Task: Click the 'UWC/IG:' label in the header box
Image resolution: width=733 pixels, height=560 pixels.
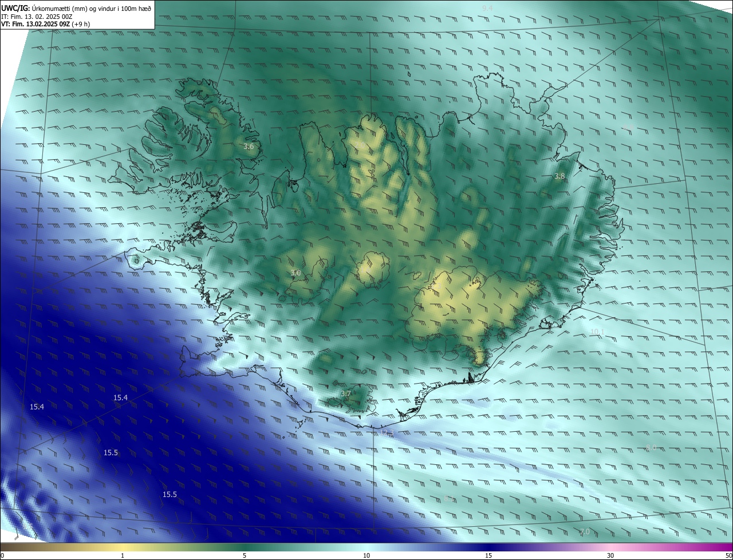Action: [x=15, y=8]
